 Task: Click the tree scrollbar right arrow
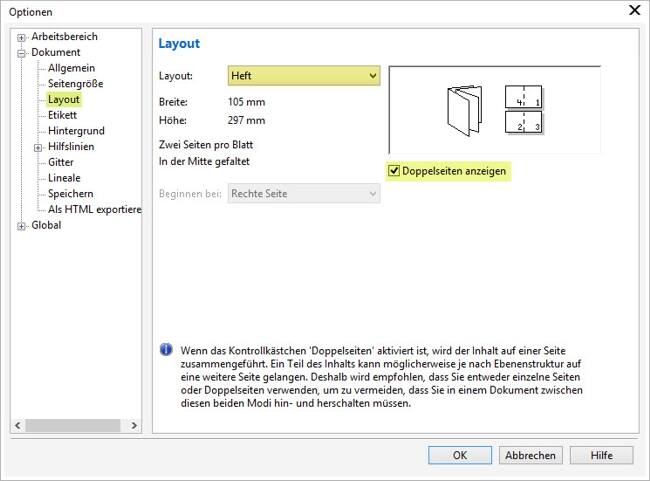point(134,425)
